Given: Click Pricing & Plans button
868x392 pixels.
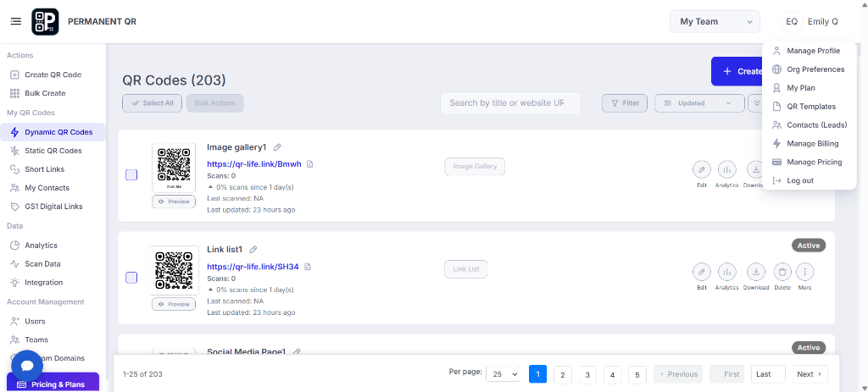Looking at the screenshot, I should (x=53, y=384).
